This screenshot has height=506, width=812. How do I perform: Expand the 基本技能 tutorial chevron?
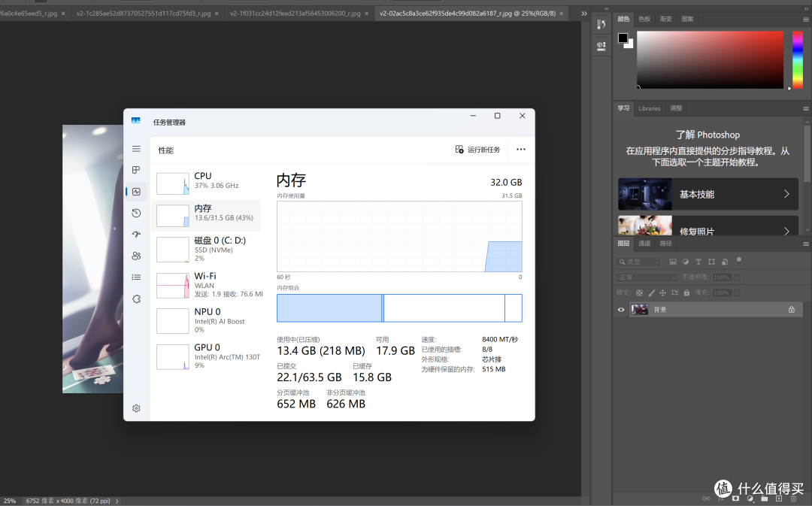pos(786,194)
